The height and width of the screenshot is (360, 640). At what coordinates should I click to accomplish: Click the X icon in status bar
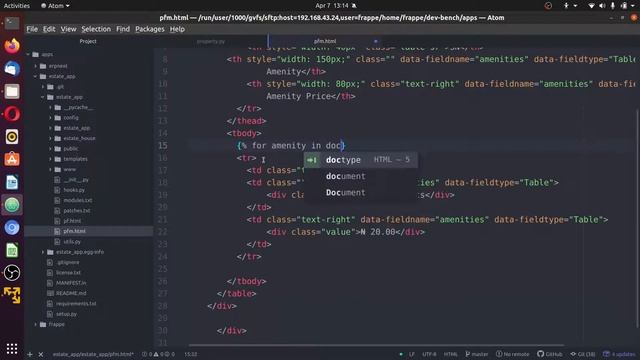[x=41, y=354]
